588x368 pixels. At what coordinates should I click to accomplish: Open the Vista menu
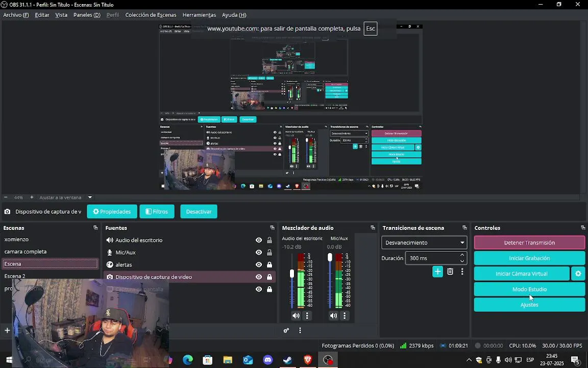(61, 15)
